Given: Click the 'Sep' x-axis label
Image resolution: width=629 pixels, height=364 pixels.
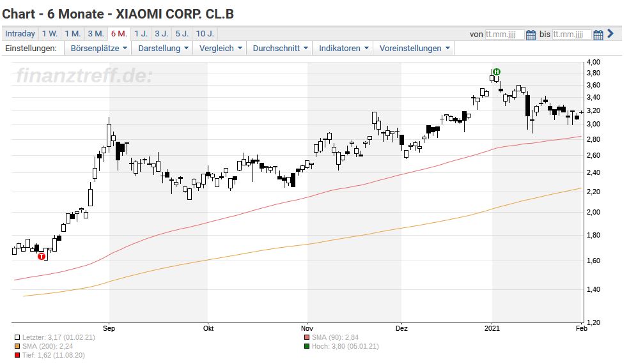Looking at the screenshot, I should coord(109,328).
